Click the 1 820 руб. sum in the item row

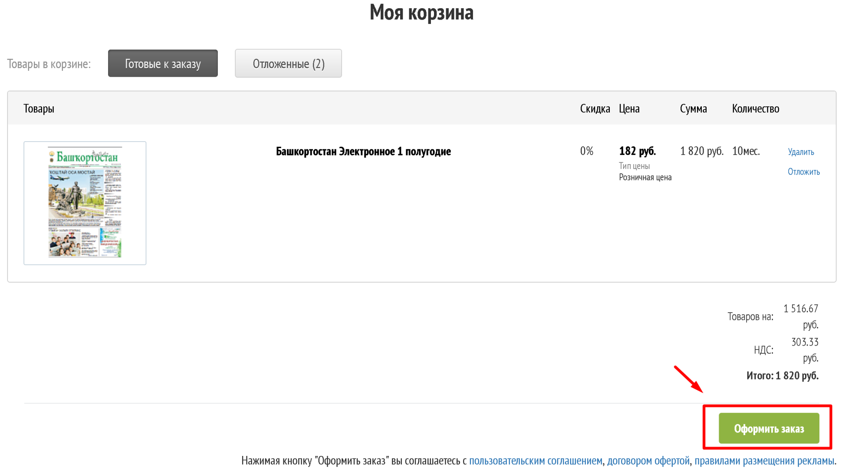pos(702,151)
